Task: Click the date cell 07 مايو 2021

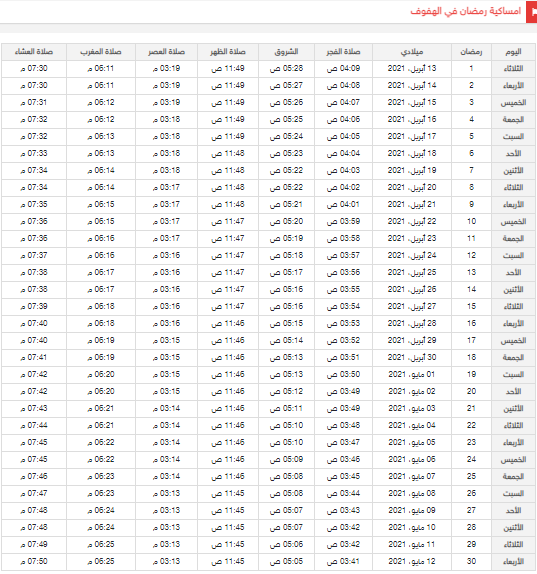Action: click(x=412, y=476)
